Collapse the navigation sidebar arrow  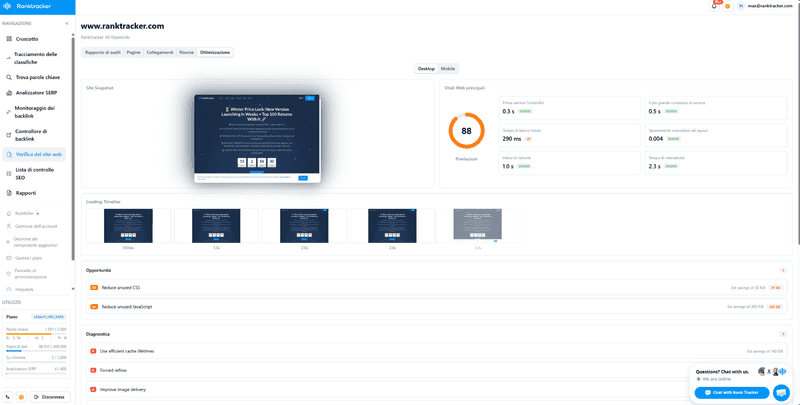pos(66,22)
